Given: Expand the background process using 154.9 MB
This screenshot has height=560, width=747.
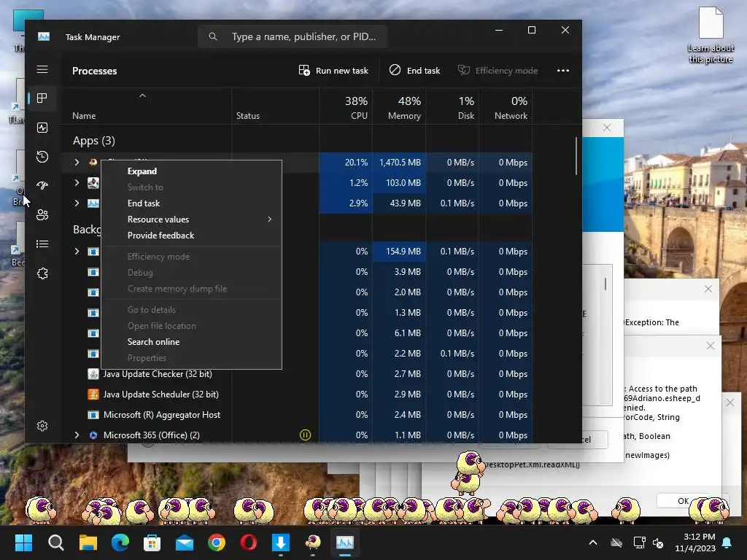Looking at the screenshot, I should [77, 252].
